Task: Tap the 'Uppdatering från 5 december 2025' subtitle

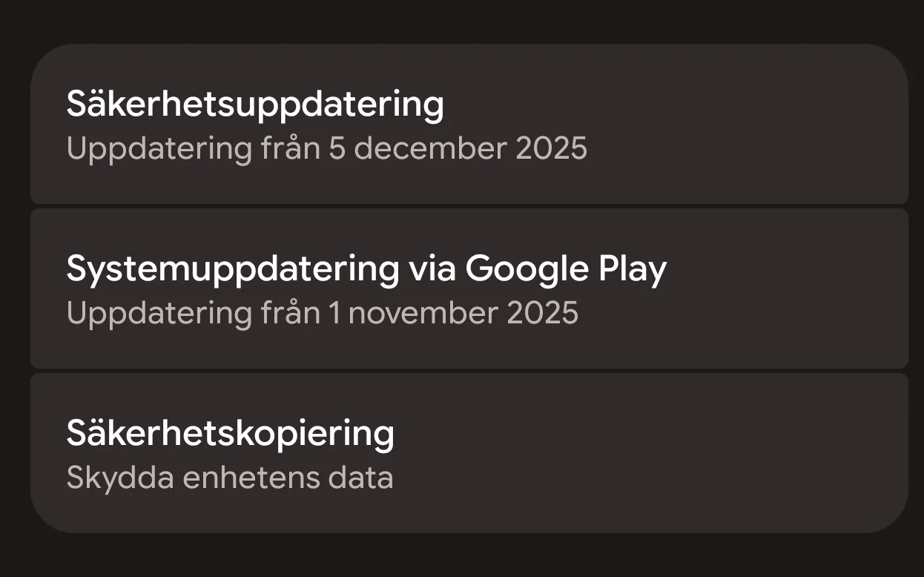Action: tap(326, 148)
